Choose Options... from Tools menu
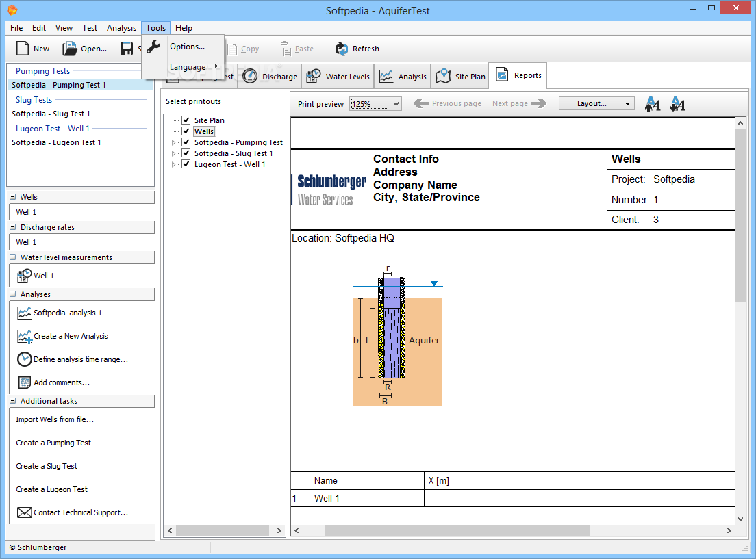This screenshot has height=559, width=756. (x=187, y=47)
